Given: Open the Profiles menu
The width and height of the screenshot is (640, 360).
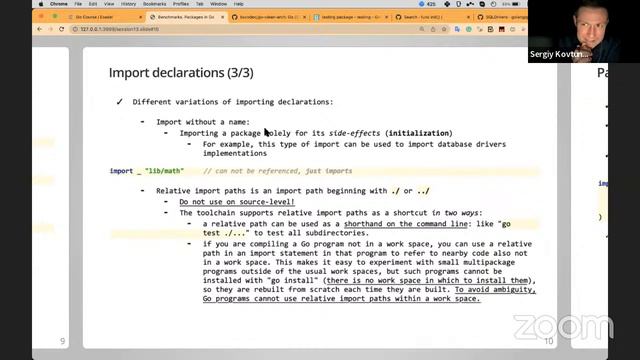Looking at the screenshot, I should [x=181, y=4].
